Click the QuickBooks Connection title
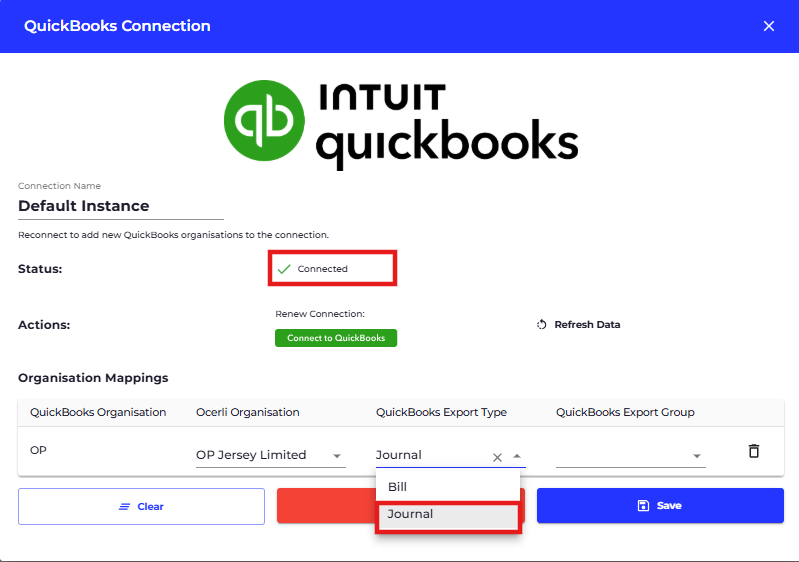The height and width of the screenshot is (562, 799). [x=117, y=26]
